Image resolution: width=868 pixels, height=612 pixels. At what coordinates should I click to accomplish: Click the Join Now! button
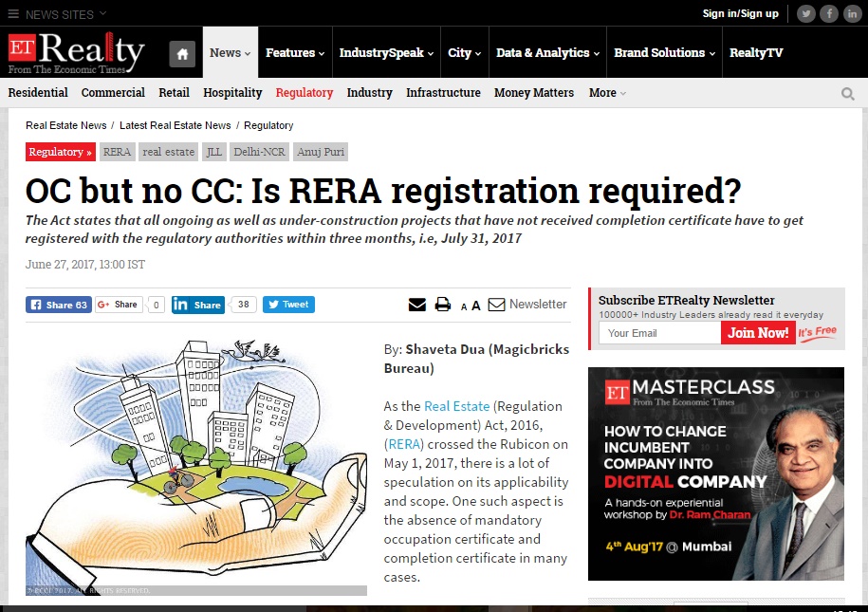[x=758, y=333]
